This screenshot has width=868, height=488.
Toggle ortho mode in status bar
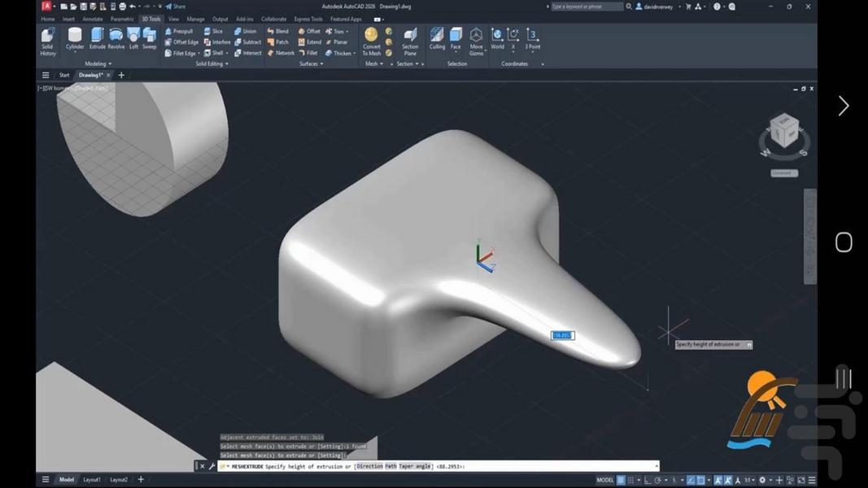point(649,480)
